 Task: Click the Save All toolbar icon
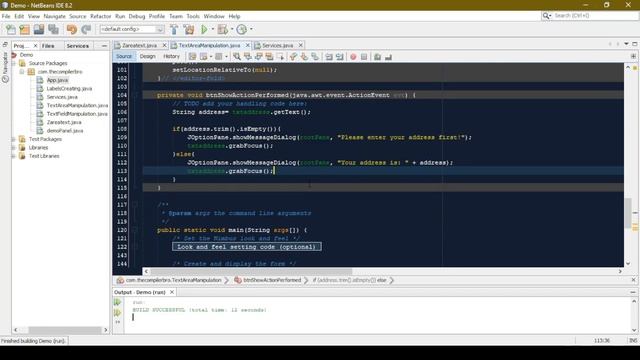point(53,29)
